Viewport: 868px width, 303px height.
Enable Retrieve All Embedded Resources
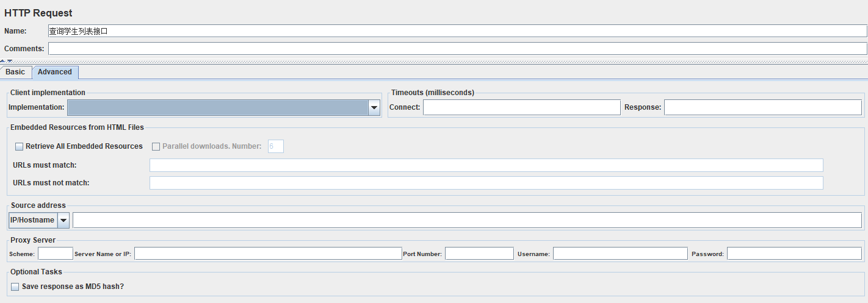point(20,146)
